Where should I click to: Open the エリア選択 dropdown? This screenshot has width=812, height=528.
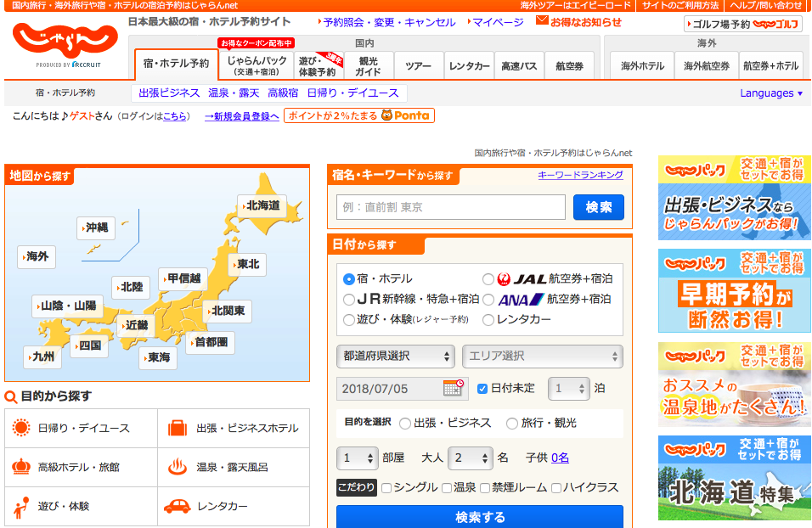click(542, 357)
